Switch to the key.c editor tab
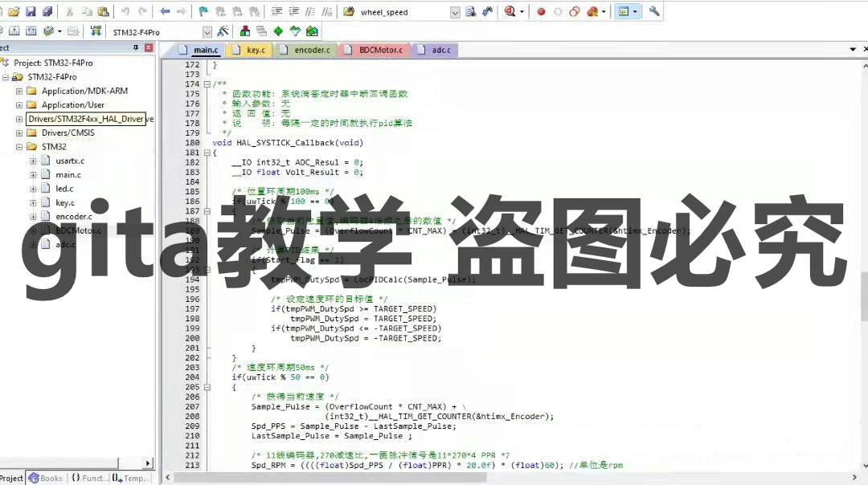The width and height of the screenshot is (868, 485). [249, 50]
